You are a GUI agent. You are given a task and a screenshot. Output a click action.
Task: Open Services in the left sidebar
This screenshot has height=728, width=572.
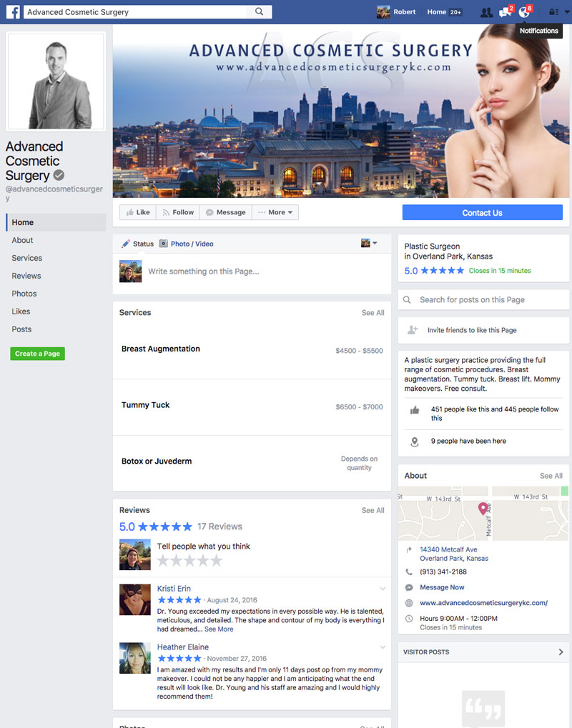coord(27,258)
